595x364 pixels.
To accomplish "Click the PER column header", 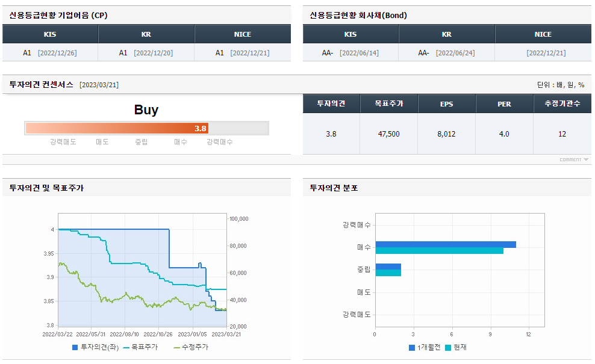I will pos(504,103).
